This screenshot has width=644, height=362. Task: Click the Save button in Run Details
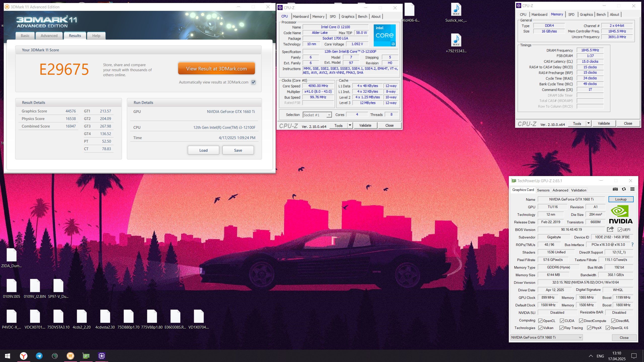coord(238,150)
